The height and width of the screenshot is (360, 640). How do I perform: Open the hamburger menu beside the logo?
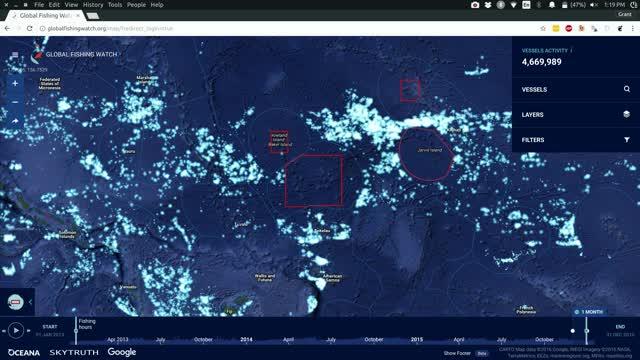pyautogui.click(x=15, y=55)
